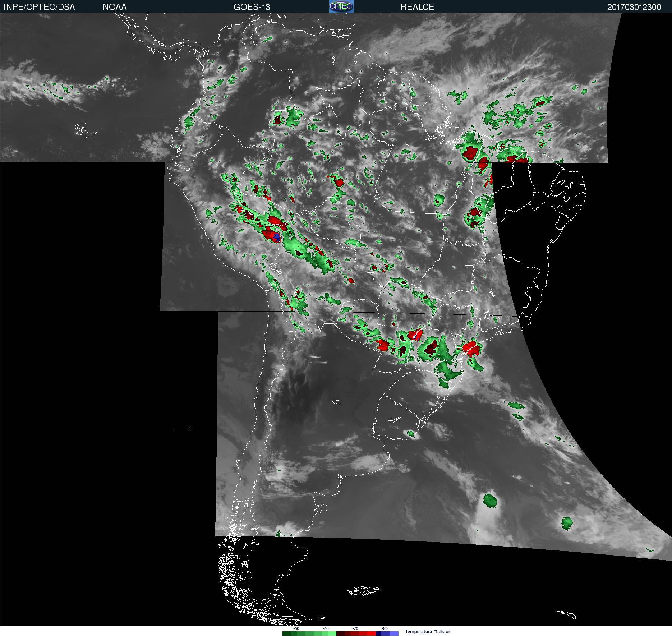Click the Temperatura °Celsius legend label
672x636 pixels.
click(428, 631)
